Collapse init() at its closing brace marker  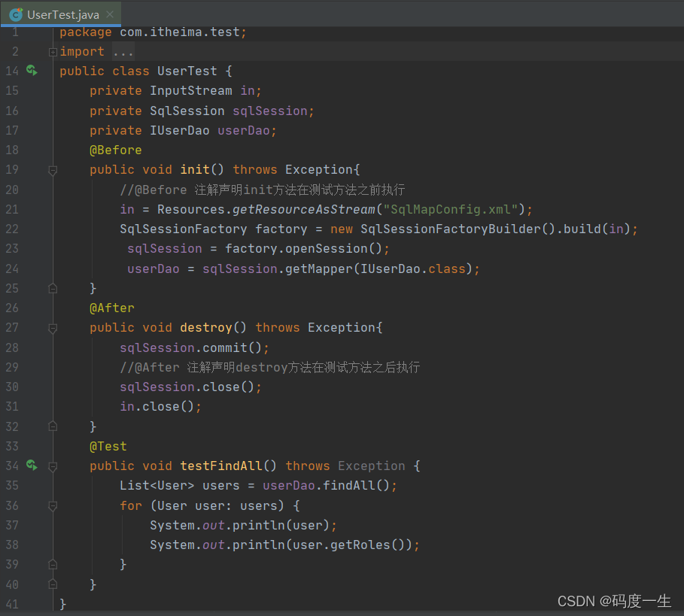pos(53,289)
